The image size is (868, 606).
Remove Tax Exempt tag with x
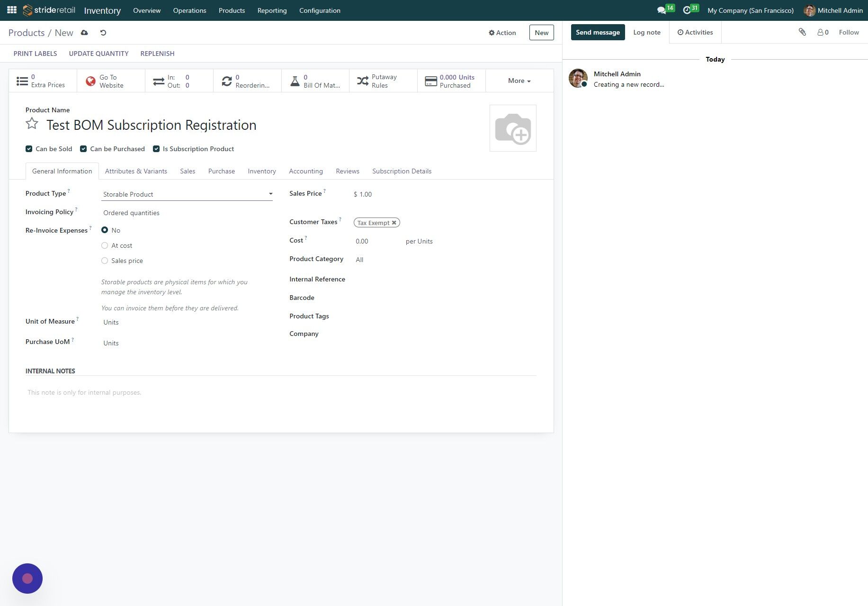[394, 223]
